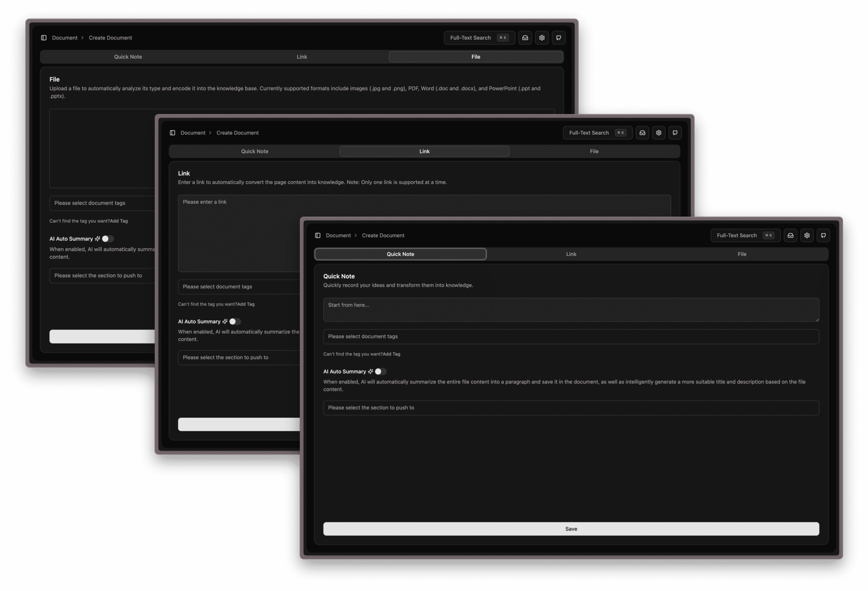Switch to File tab in middle Link window
The width and height of the screenshot is (868, 591).
pos(594,151)
